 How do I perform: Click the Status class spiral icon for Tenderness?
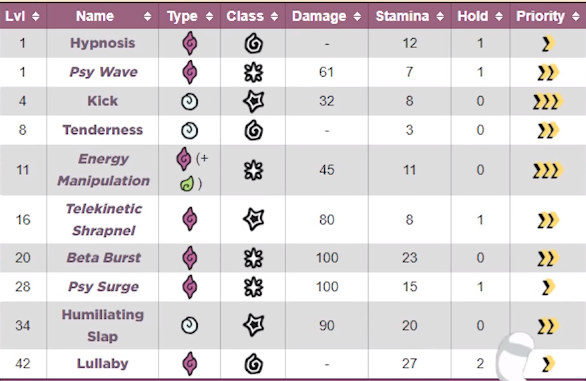254,130
